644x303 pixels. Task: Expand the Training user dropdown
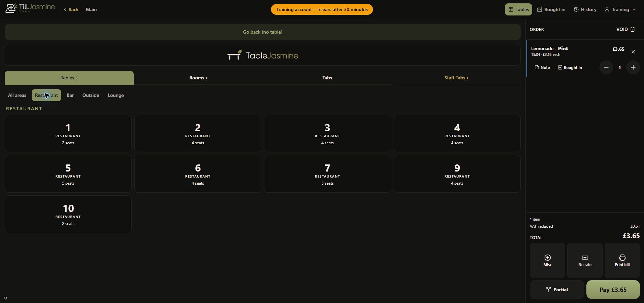pyautogui.click(x=620, y=9)
